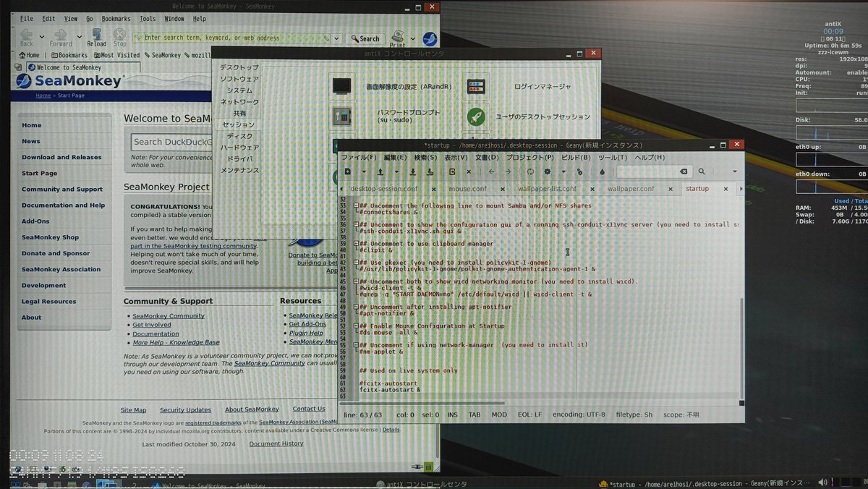This screenshot has width=868, height=489.
Task: Click SeaMonkey Back button
Action: (x=26, y=38)
